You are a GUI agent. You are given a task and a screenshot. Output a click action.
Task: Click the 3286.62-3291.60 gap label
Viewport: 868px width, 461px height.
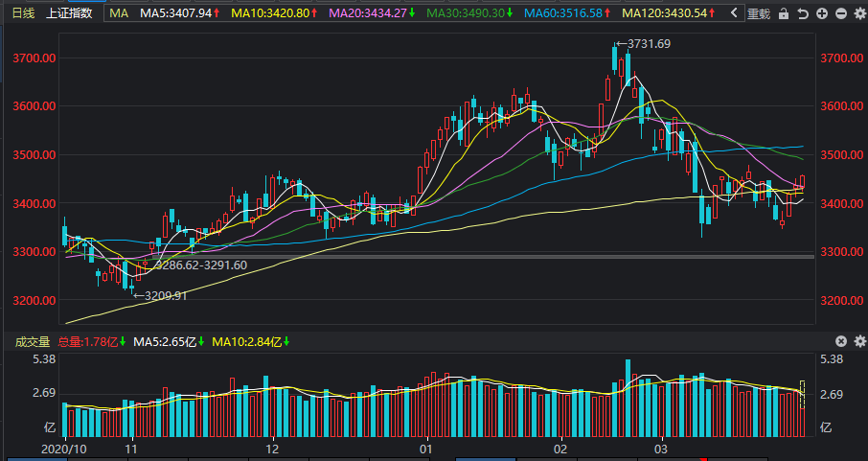201,265
